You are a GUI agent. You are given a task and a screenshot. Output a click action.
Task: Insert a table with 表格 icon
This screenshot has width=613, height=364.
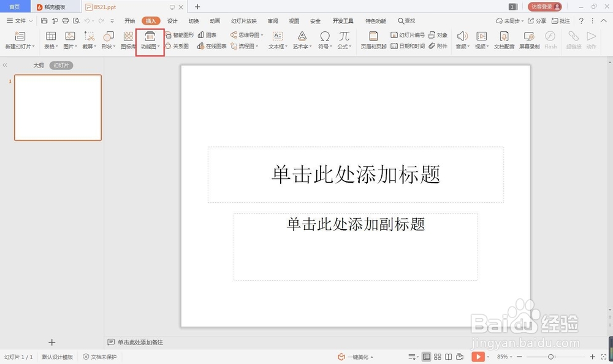51,40
